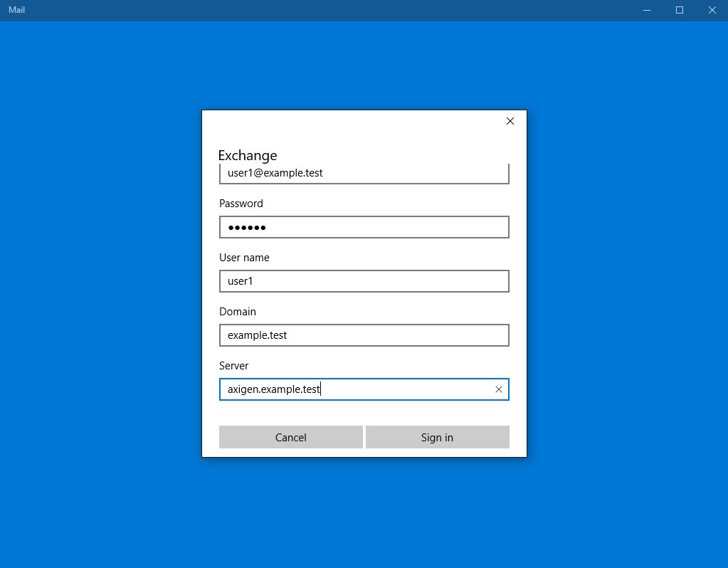
Task: Maximize the Mail window
Action: [x=678, y=10]
